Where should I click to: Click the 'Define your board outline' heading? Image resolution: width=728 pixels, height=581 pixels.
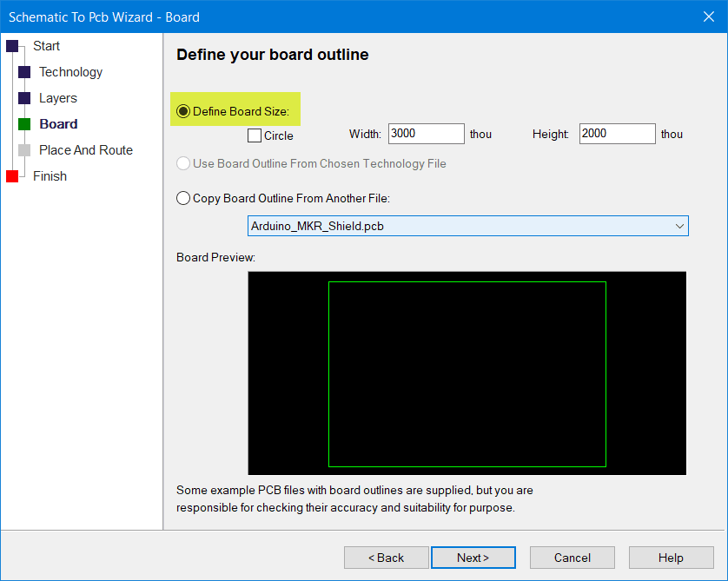(x=273, y=55)
